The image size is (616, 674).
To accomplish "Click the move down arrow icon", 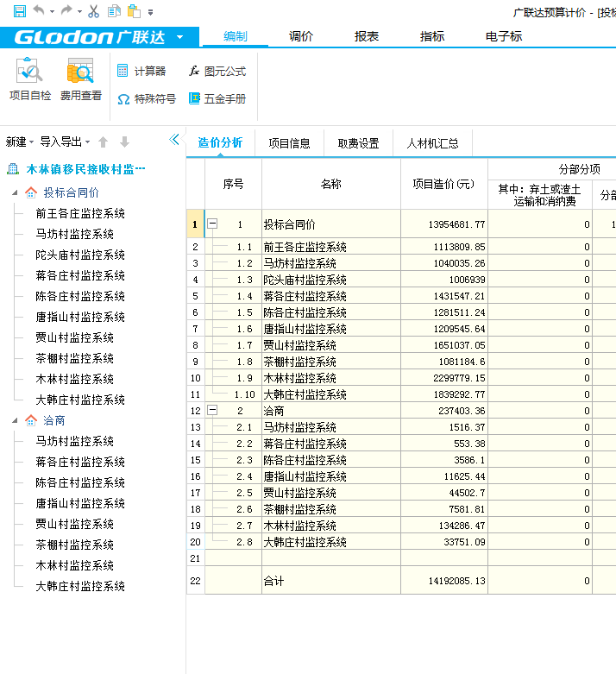I will [124, 142].
